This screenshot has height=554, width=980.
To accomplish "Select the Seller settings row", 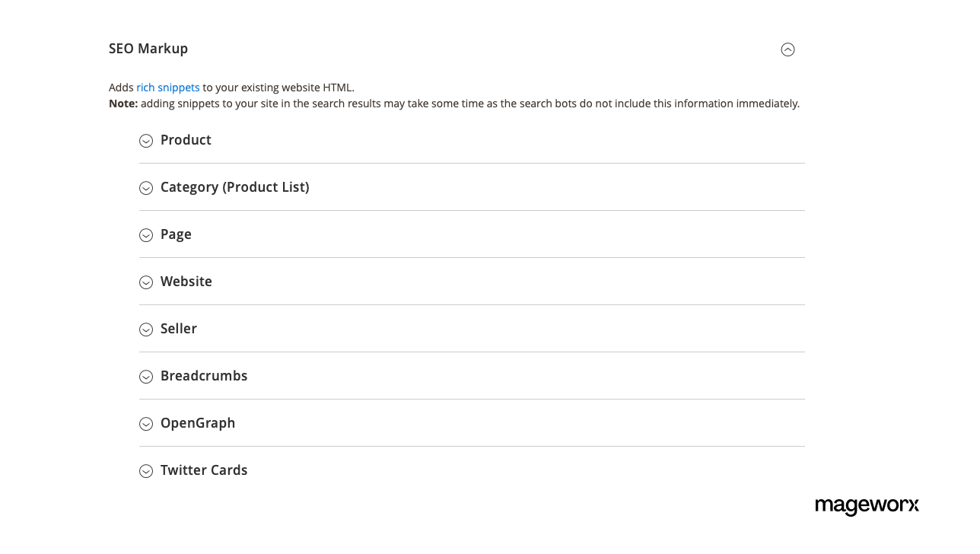I will point(178,328).
